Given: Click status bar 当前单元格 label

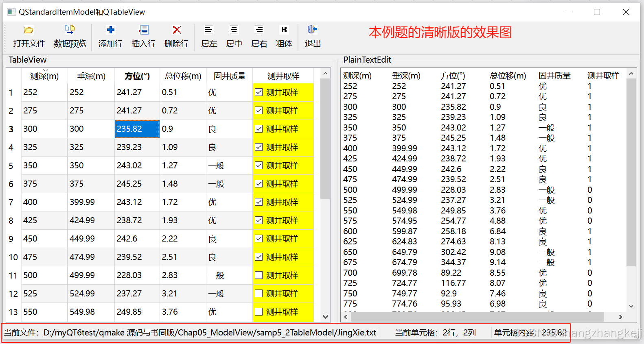Looking at the screenshot, I should pyautogui.click(x=435, y=333).
